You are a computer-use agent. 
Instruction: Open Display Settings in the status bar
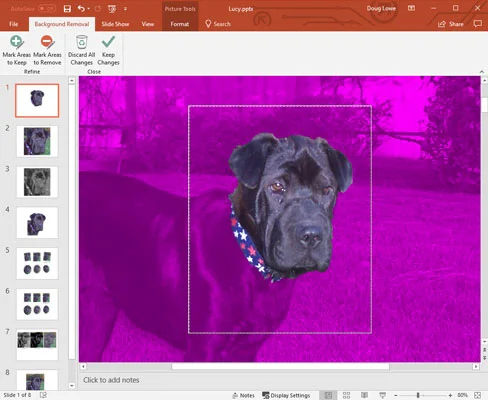click(286, 395)
